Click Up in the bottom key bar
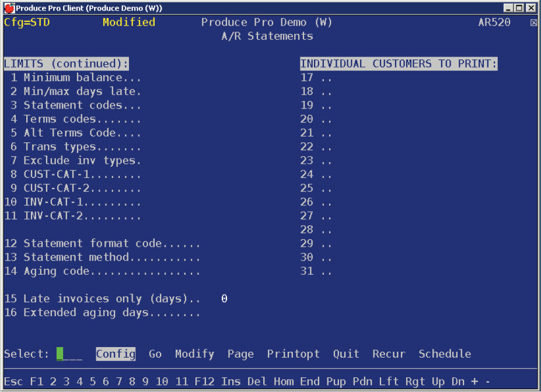 point(438,381)
